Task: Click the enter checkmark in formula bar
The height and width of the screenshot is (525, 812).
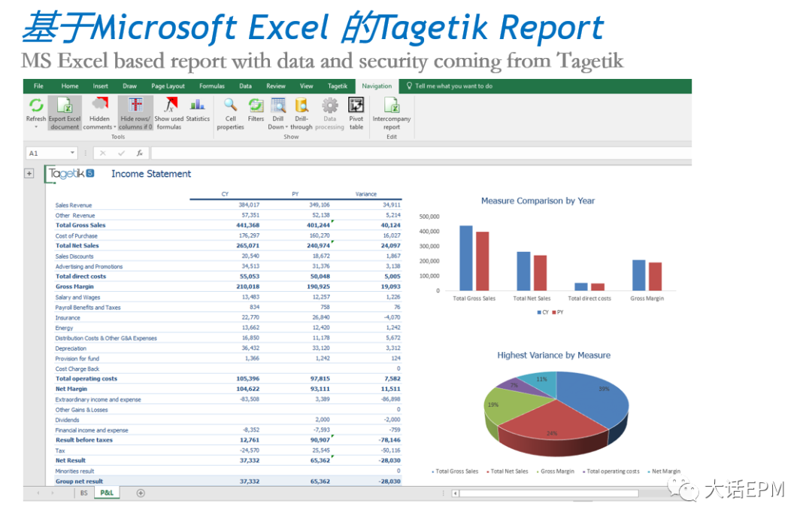Action: tap(121, 153)
